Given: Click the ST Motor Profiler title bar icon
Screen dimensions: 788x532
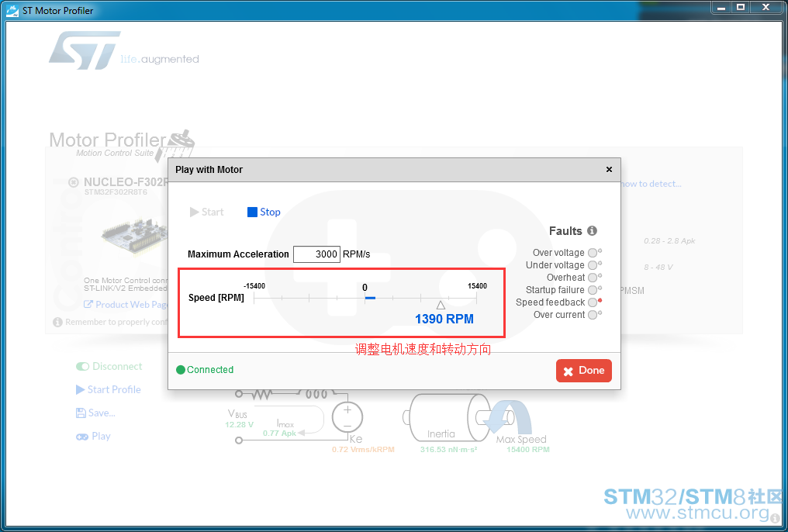Looking at the screenshot, I should click(12, 11).
